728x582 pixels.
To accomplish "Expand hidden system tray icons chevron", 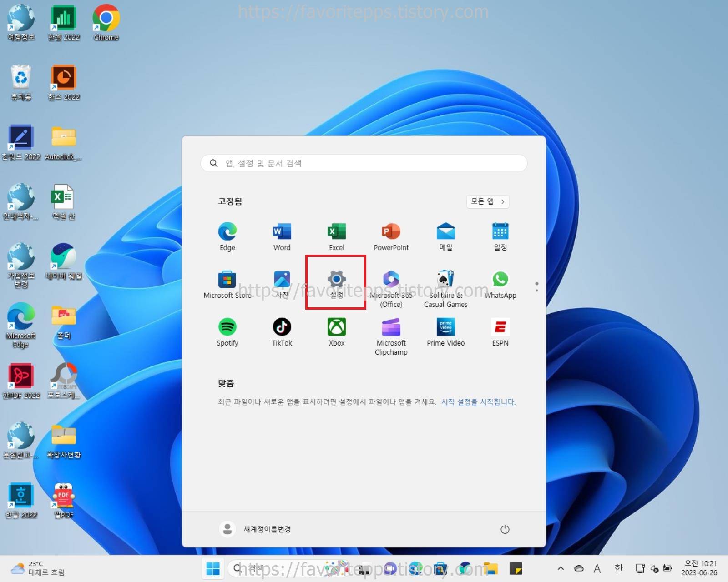I will 561,568.
